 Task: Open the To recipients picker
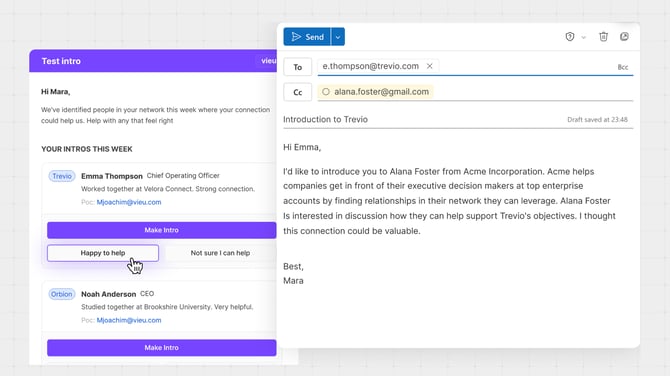pyautogui.click(x=297, y=67)
